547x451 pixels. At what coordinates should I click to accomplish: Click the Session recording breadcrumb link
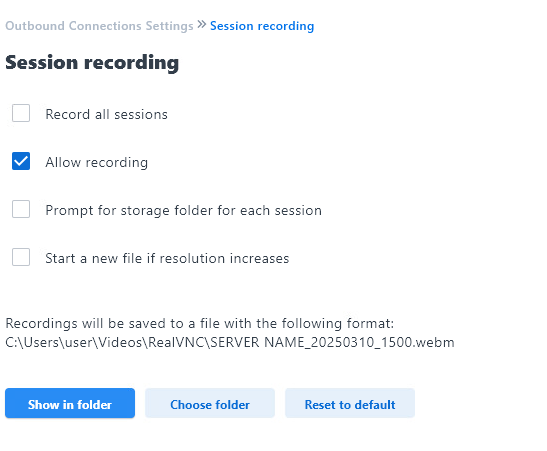coord(262,26)
